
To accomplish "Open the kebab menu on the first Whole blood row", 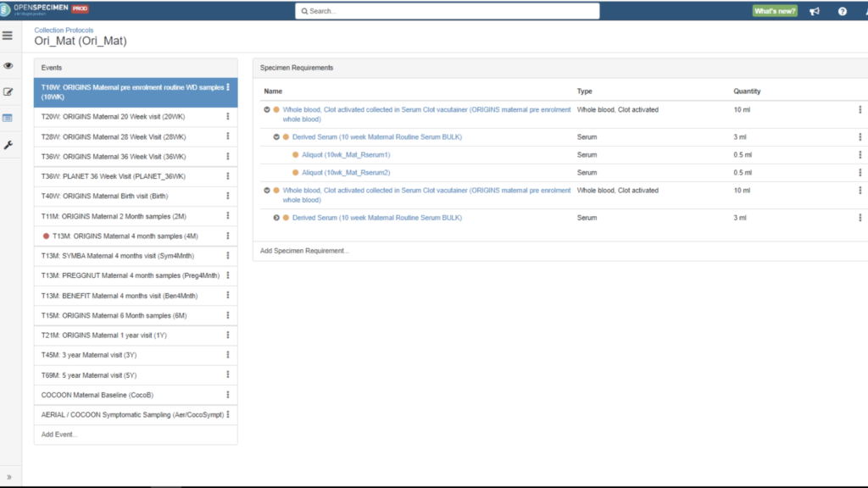I will pos(859,109).
